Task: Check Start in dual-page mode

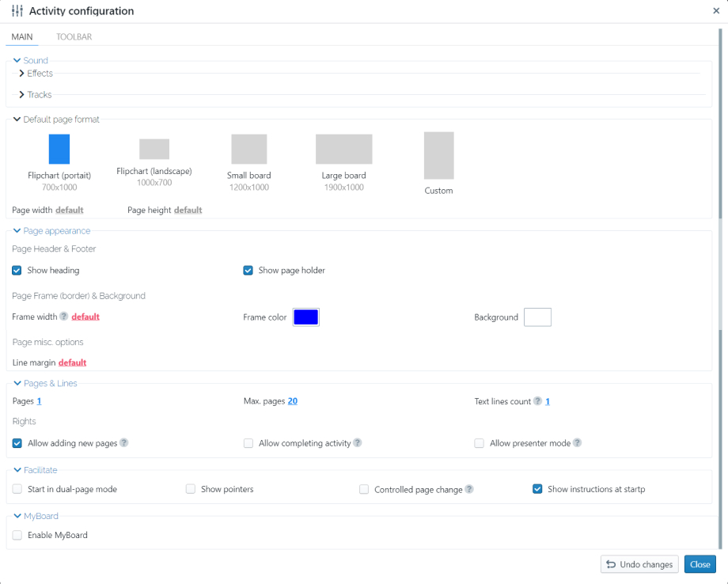Action: point(17,489)
